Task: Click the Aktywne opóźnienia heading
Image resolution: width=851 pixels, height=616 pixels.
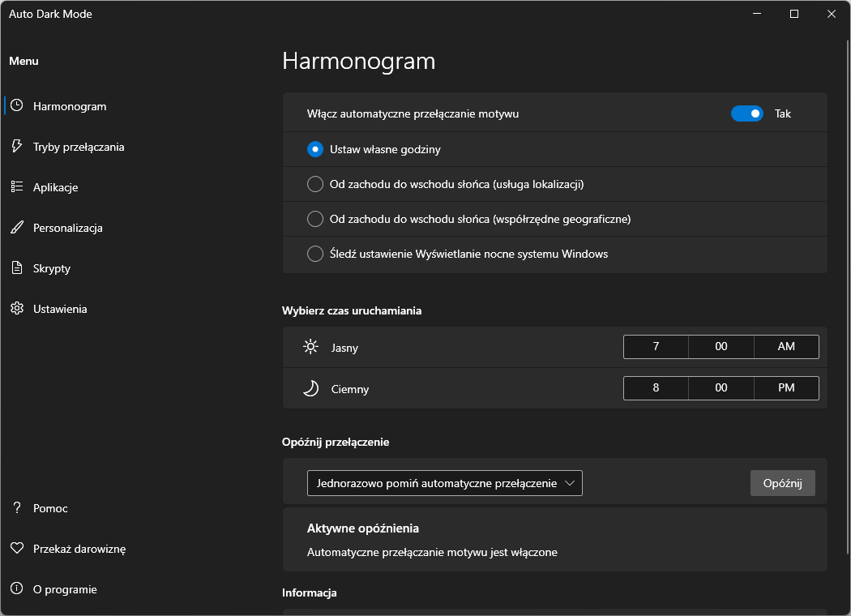Action: [362, 528]
